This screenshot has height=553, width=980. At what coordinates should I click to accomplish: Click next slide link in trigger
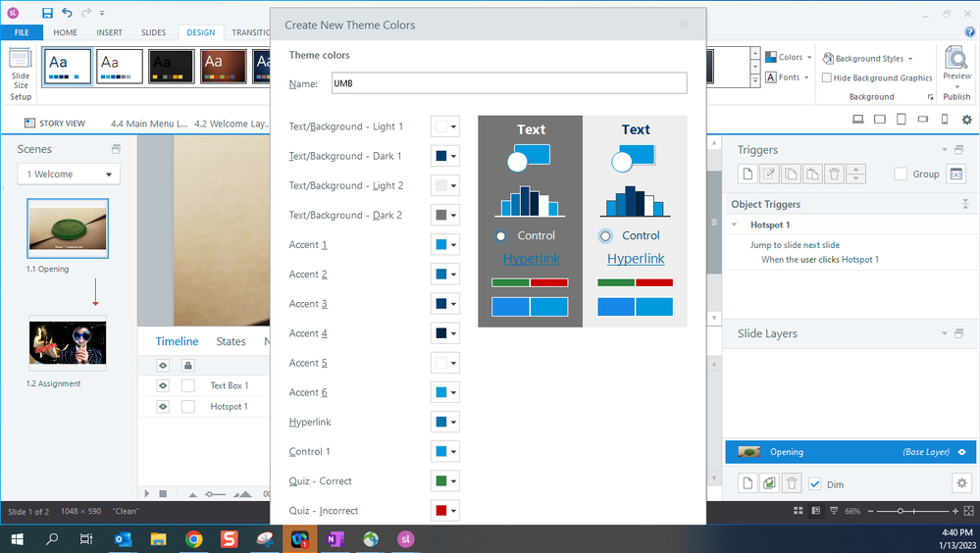click(821, 245)
